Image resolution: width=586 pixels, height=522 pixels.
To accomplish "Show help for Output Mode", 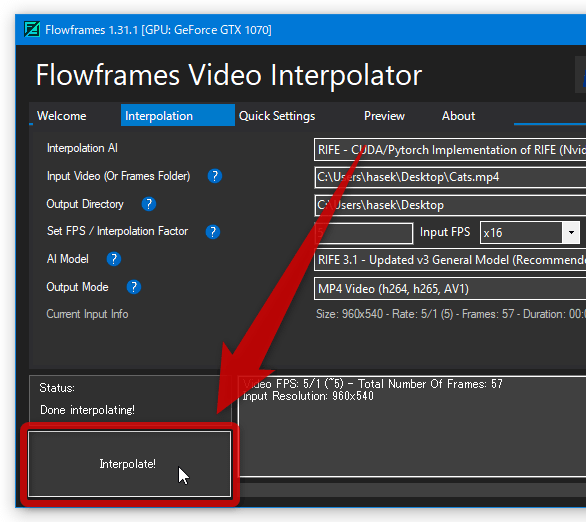I will [x=134, y=287].
